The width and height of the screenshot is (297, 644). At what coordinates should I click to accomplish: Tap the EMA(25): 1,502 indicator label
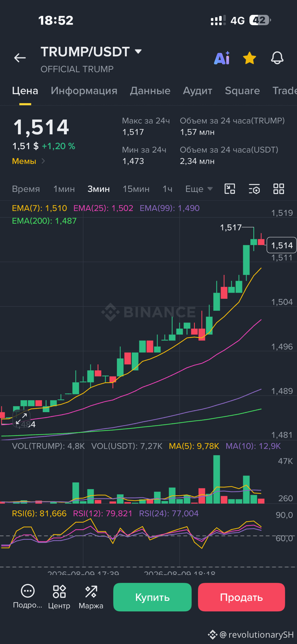pyautogui.click(x=103, y=208)
